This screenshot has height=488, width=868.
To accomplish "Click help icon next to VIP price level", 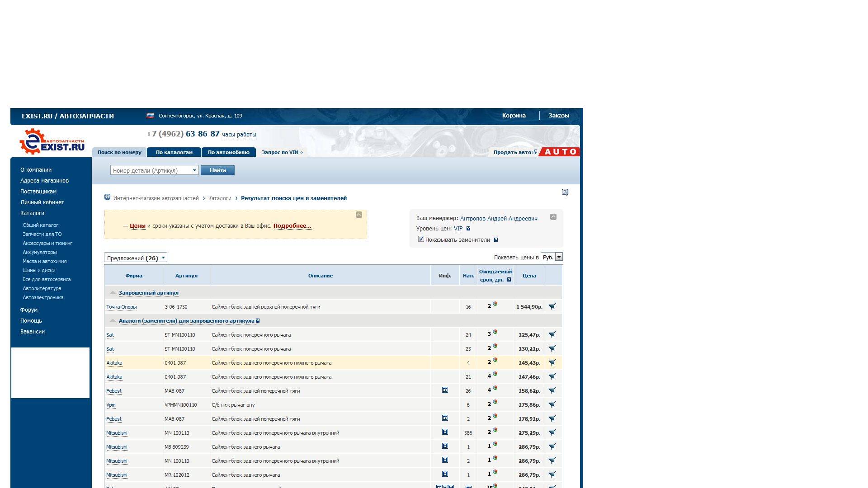I will (x=468, y=229).
